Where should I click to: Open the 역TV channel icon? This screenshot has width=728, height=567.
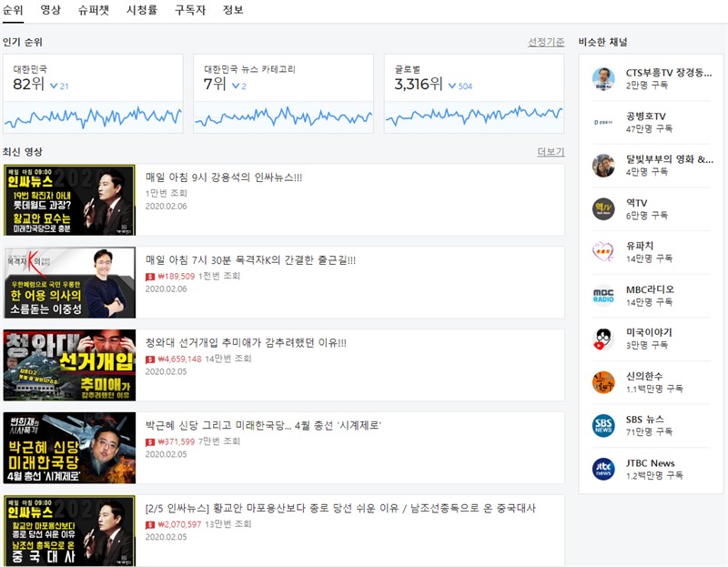(x=603, y=209)
